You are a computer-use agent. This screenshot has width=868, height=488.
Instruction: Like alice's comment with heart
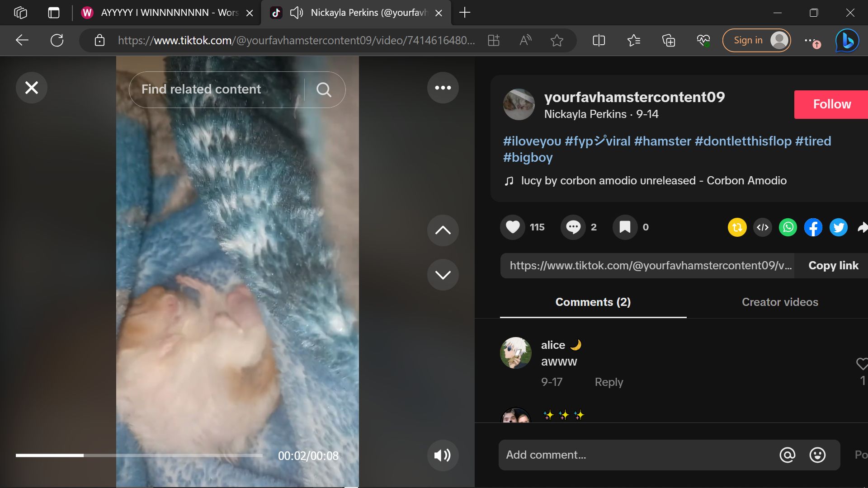coord(862,364)
